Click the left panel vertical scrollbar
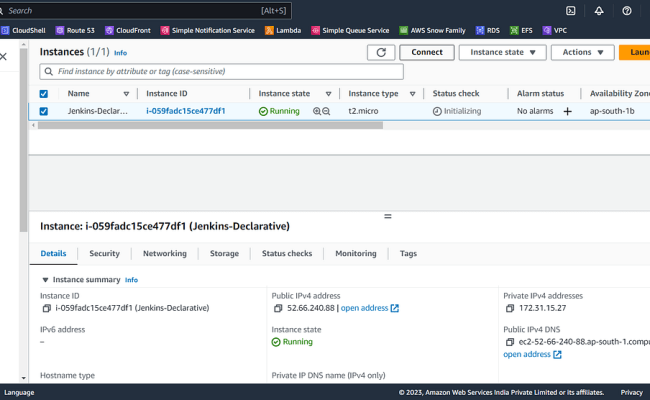 click(x=23, y=141)
